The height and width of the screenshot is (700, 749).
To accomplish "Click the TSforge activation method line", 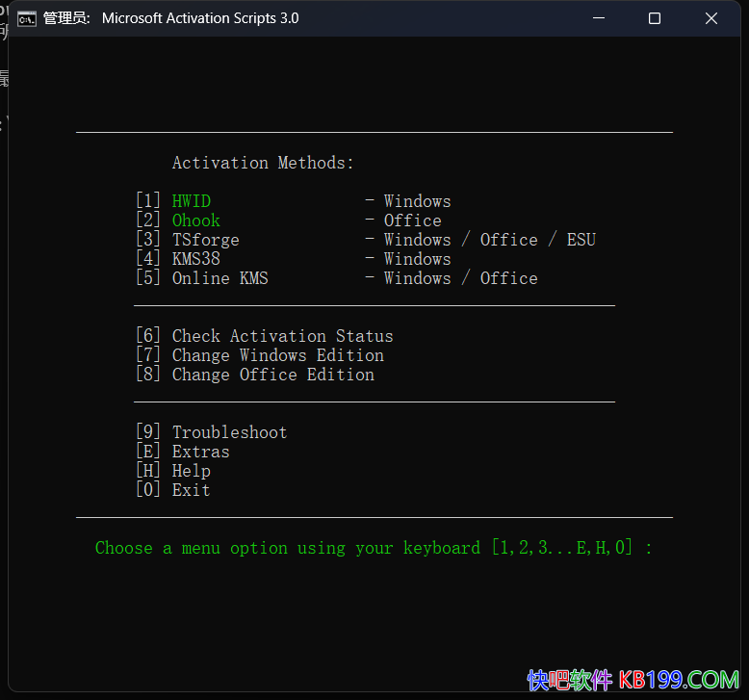I will point(206,240).
